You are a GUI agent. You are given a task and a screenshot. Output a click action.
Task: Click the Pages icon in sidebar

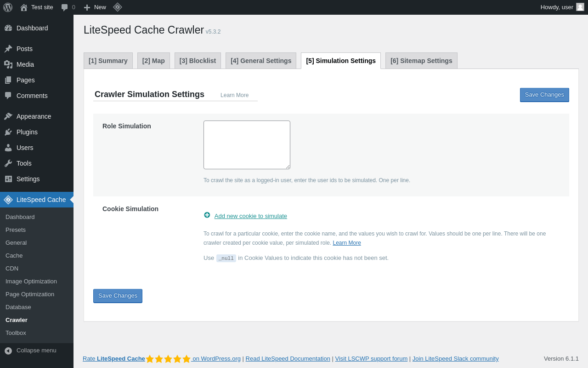click(8, 80)
